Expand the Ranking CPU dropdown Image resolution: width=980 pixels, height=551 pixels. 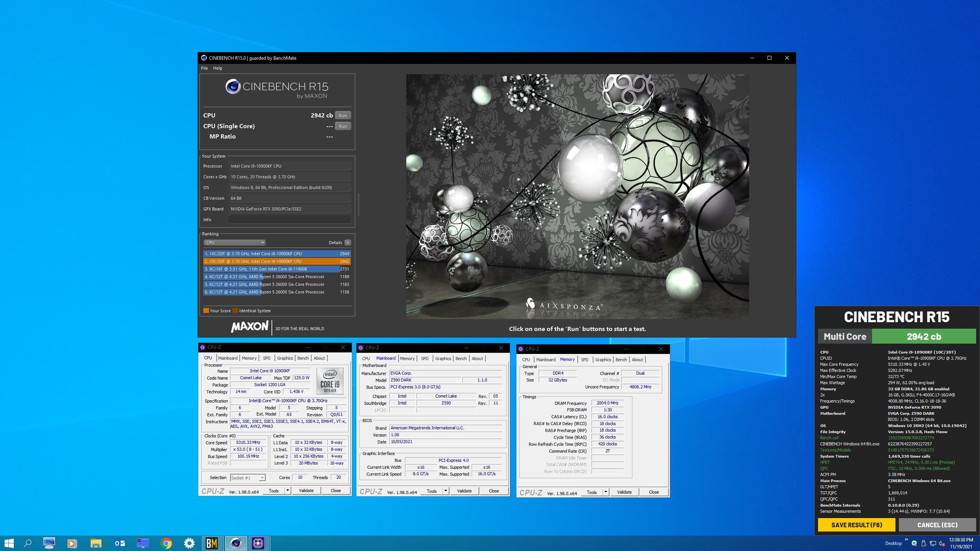(x=235, y=243)
